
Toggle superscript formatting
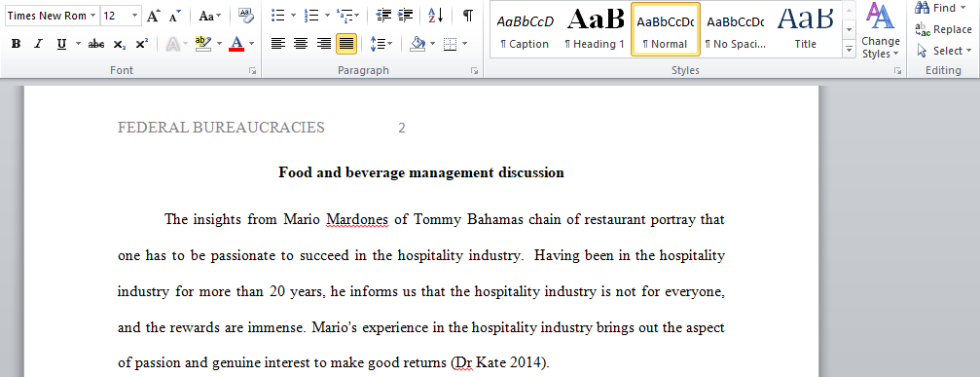coord(142,44)
